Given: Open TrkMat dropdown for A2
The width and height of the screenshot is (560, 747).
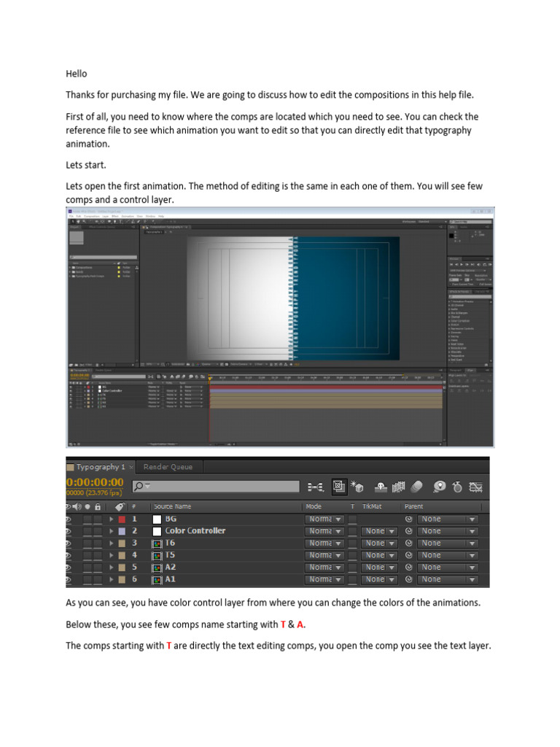Looking at the screenshot, I should (x=379, y=567).
